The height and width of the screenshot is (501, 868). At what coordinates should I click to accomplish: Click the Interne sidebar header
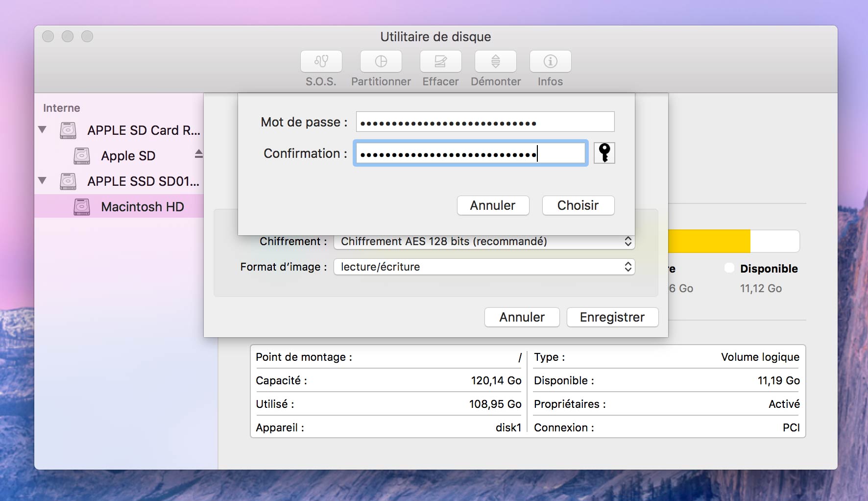coord(61,108)
